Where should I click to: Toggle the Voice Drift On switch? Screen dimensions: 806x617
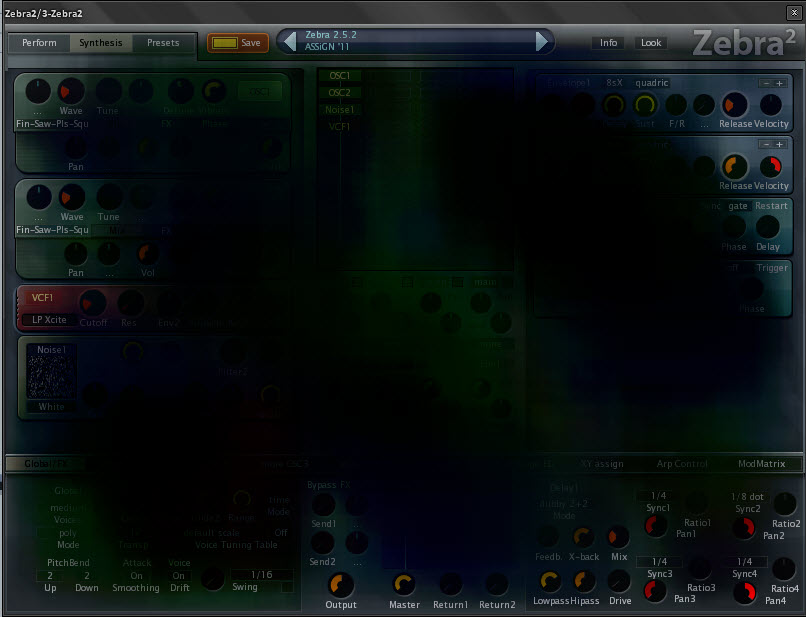click(x=178, y=575)
